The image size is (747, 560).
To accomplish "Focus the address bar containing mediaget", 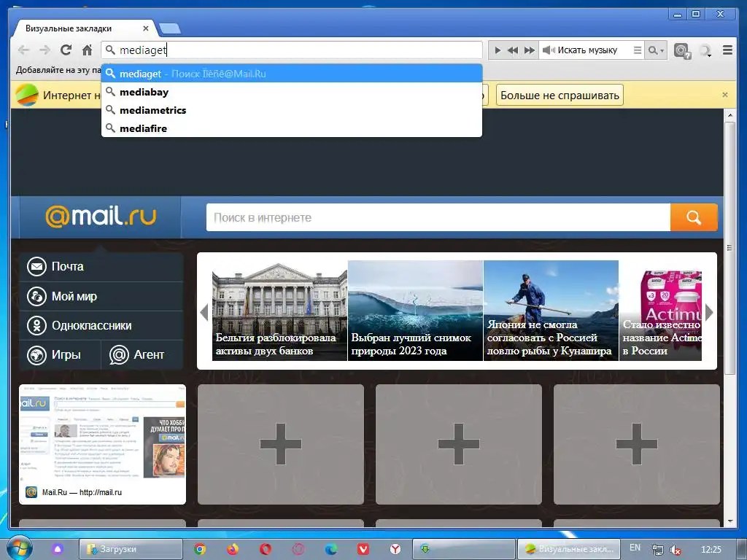I will tap(292, 50).
